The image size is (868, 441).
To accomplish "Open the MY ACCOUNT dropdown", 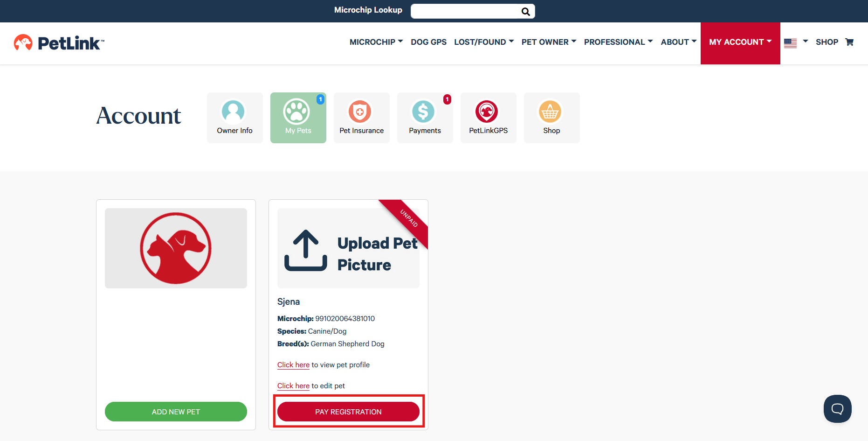I will click(x=740, y=43).
